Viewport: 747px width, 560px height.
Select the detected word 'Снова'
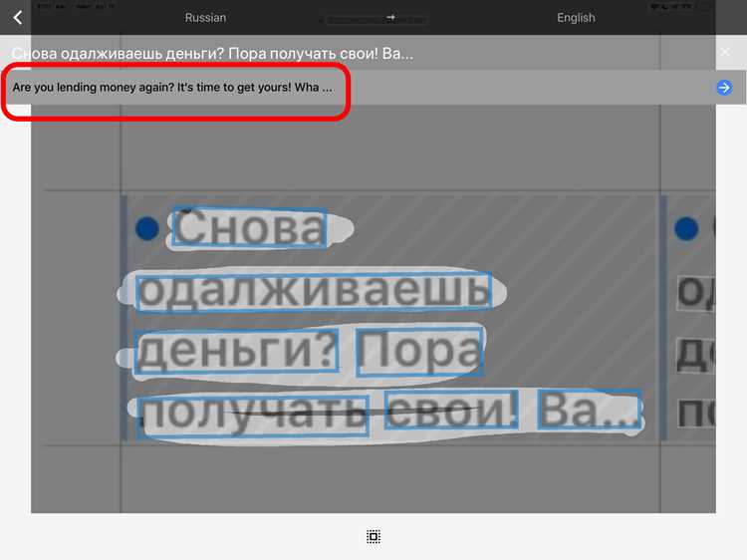click(249, 228)
